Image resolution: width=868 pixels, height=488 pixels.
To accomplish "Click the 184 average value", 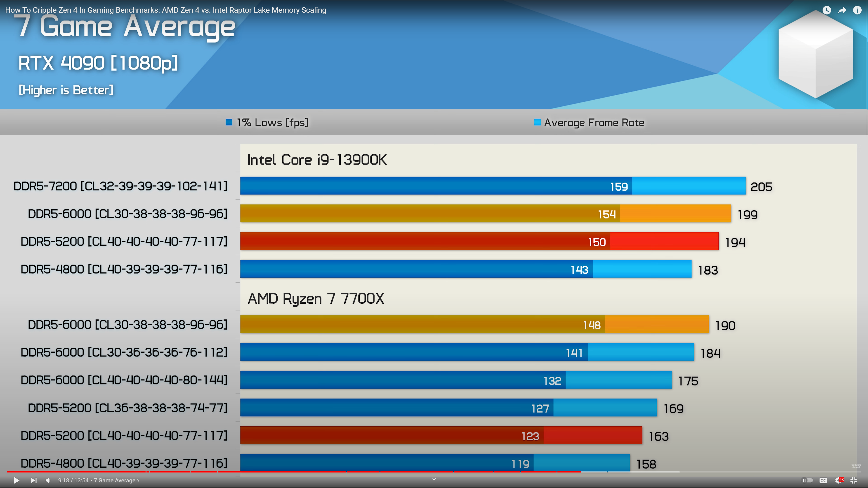I will [x=710, y=353].
